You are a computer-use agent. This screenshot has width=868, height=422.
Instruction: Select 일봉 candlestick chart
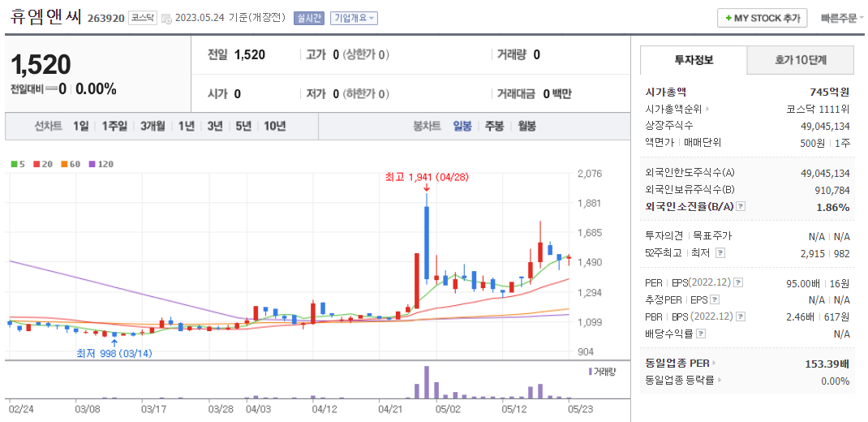pos(462,126)
